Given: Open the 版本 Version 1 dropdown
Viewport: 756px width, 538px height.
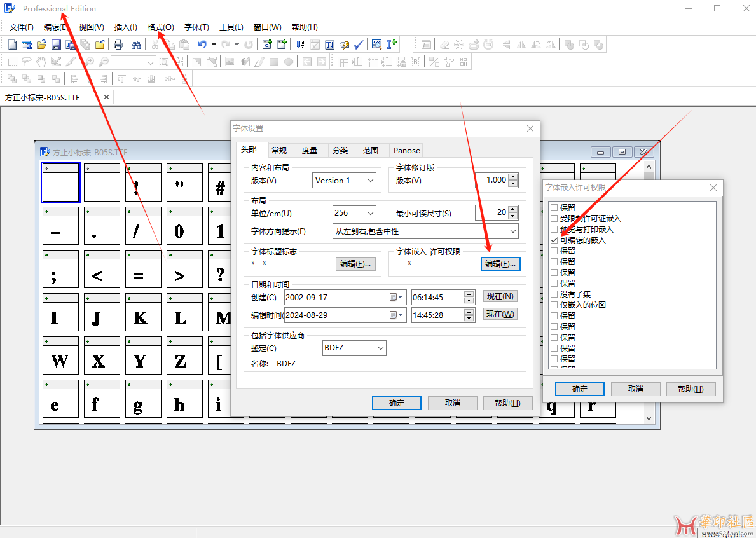Looking at the screenshot, I should (344, 181).
